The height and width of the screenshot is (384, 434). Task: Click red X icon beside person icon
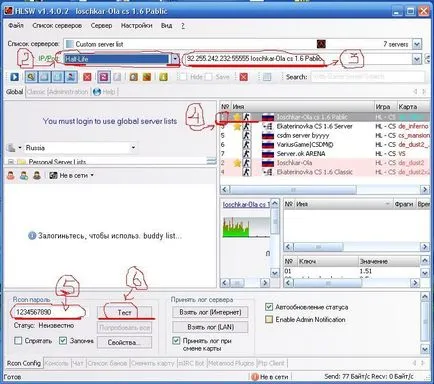[x=87, y=77]
